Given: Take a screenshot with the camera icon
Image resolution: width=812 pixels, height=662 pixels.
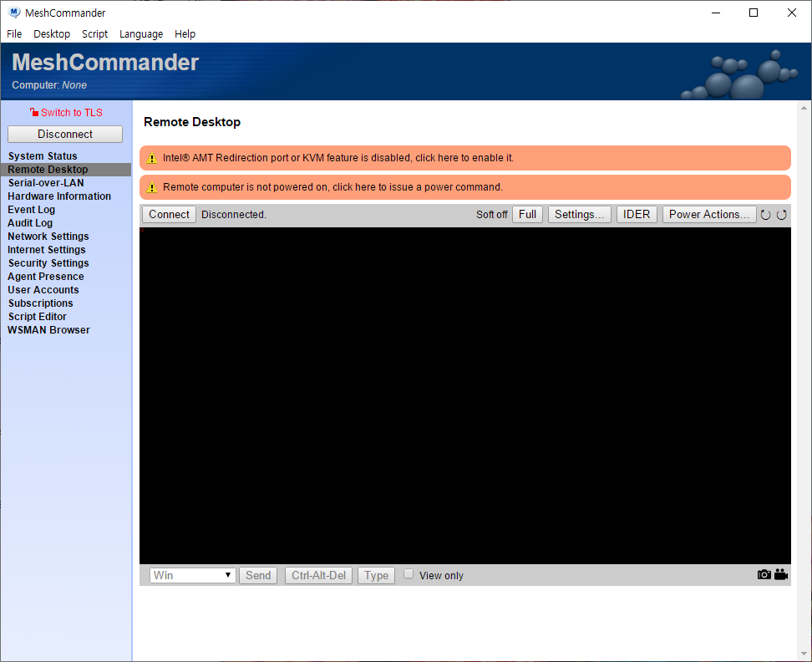Looking at the screenshot, I should click(764, 574).
